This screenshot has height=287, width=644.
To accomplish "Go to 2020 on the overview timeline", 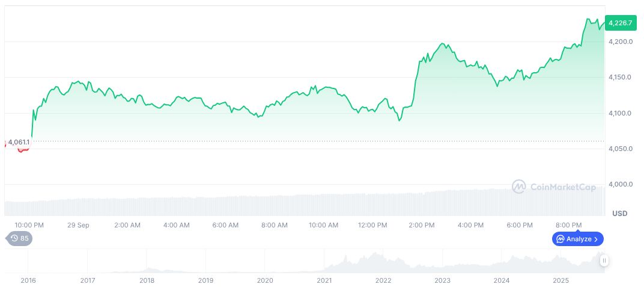I will (265, 280).
